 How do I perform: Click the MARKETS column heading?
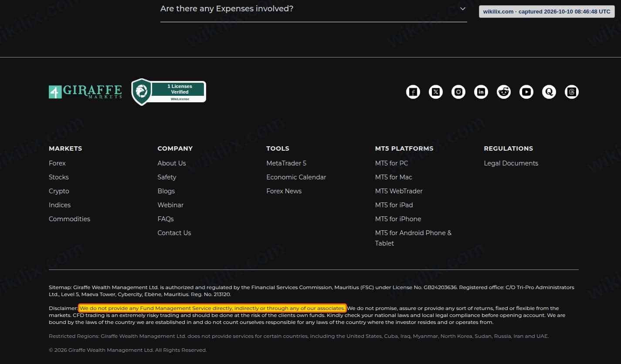65,148
